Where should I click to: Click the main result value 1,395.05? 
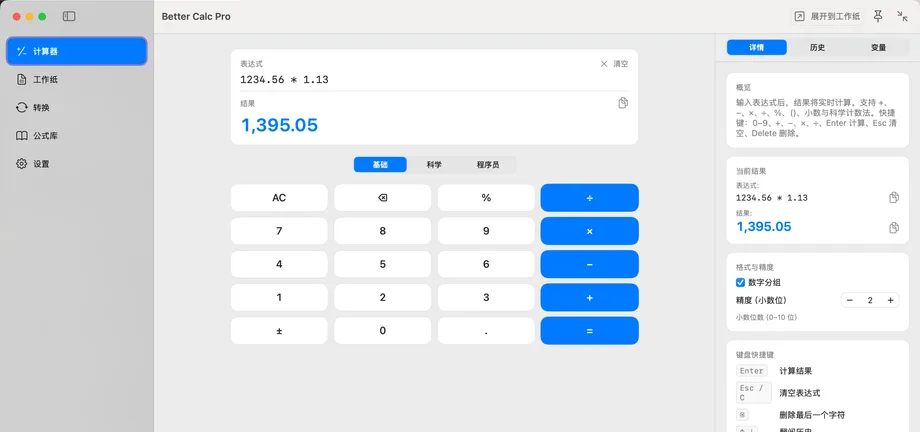(279, 125)
